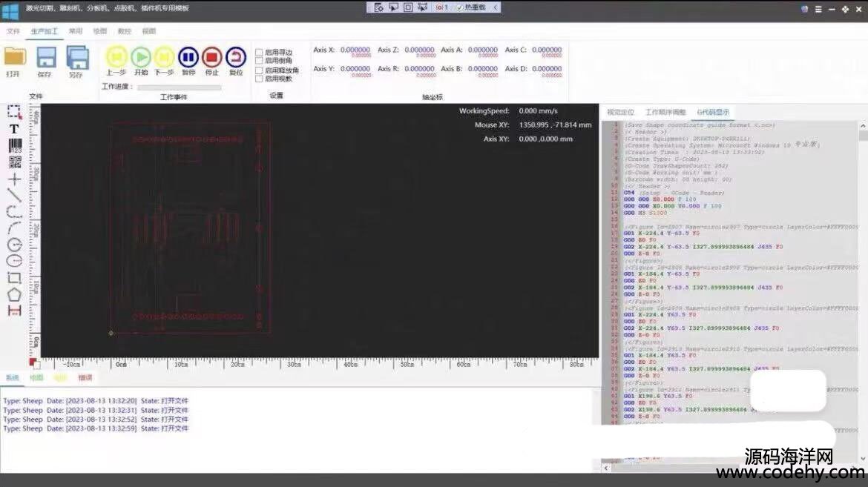This screenshot has height=487, width=868.
Task: Open the hamburger menu in title bar
Action: tap(818, 10)
